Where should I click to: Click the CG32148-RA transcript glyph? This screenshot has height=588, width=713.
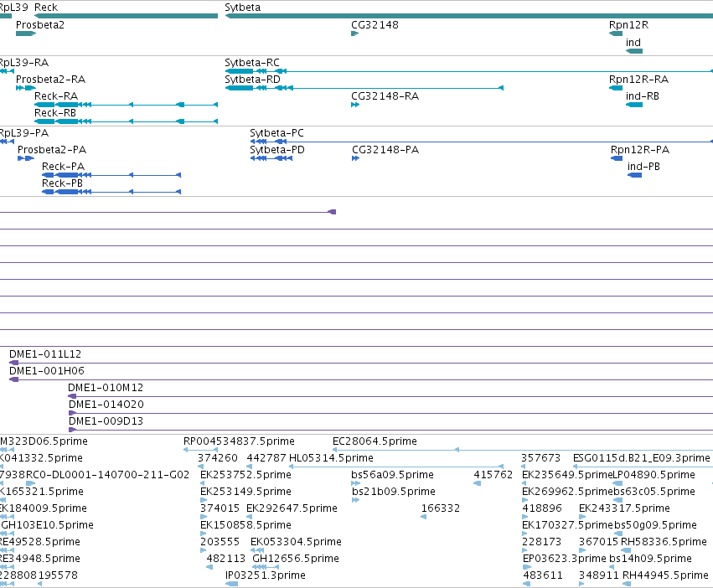[355, 105]
